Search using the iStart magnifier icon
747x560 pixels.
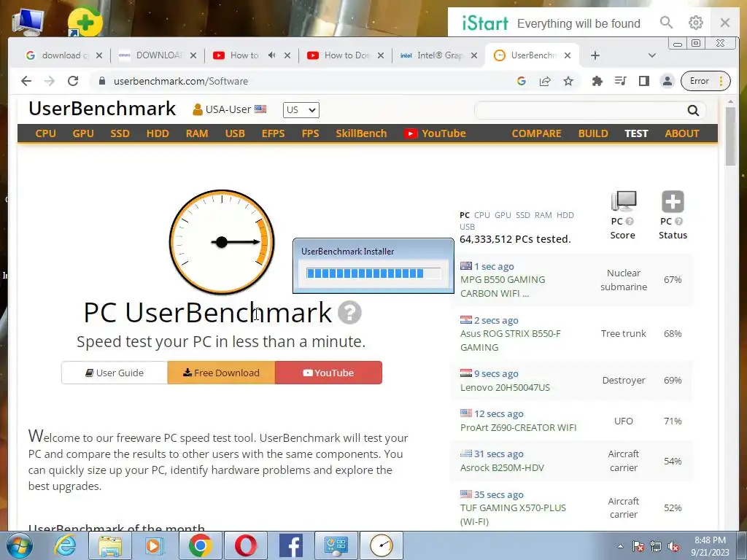tap(666, 23)
